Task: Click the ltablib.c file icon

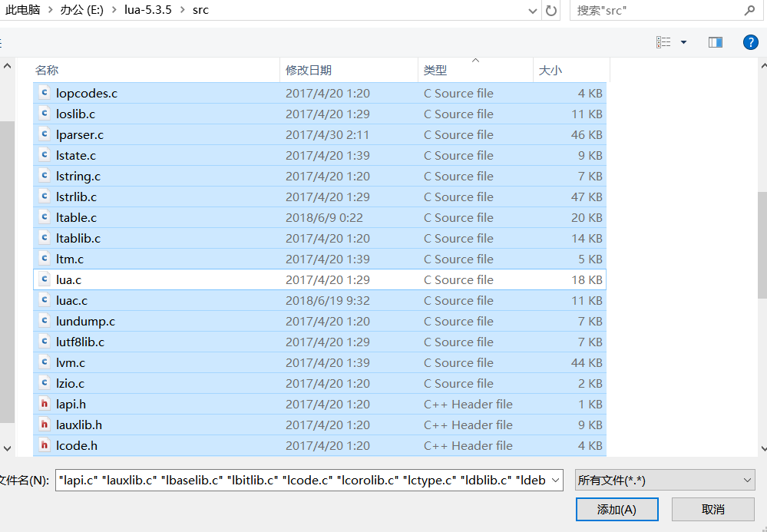Action: point(45,238)
